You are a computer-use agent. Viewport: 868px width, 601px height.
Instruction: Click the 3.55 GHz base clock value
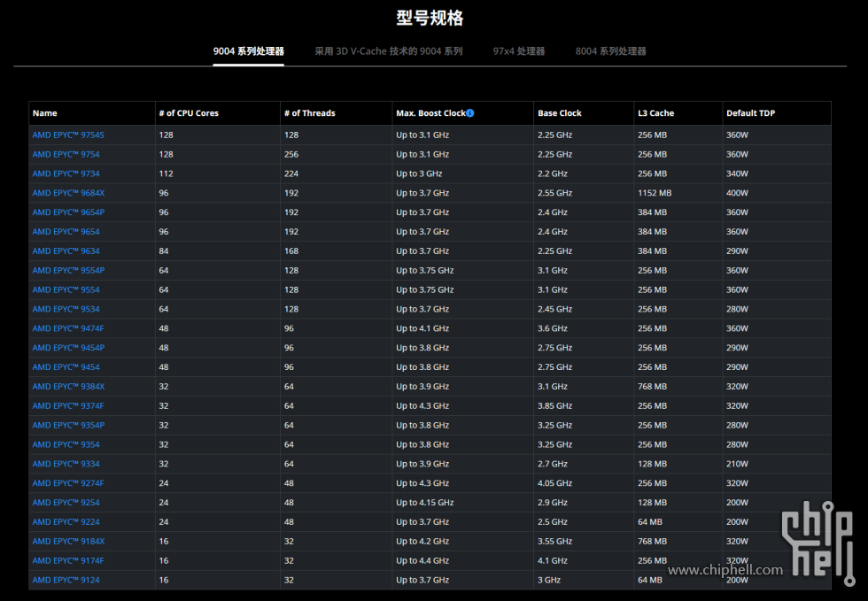pyautogui.click(x=554, y=542)
